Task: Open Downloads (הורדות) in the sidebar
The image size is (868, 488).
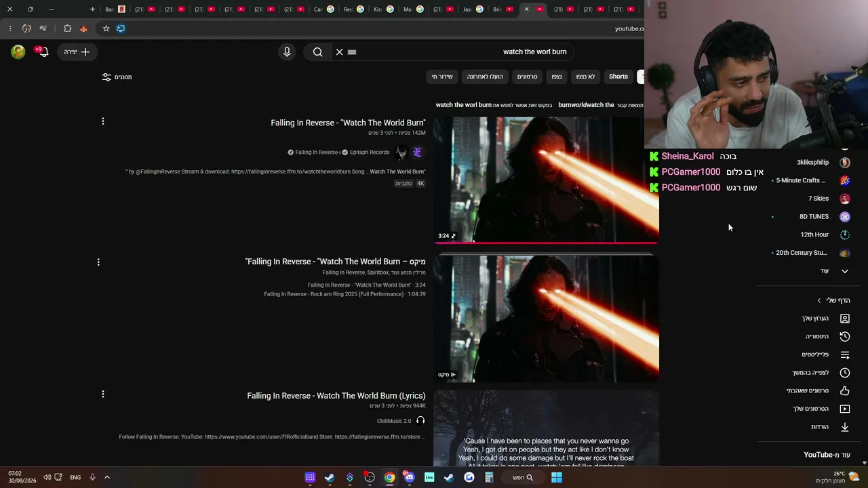Action: click(x=830, y=427)
